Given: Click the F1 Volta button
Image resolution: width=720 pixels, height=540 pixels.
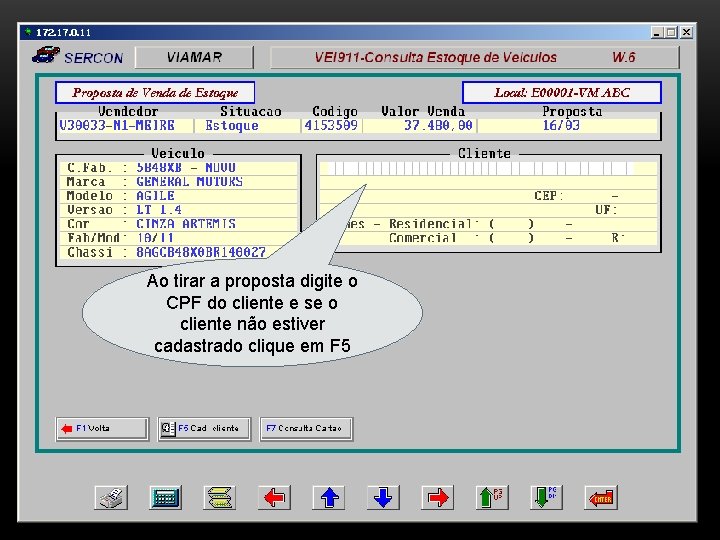Looking at the screenshot, I should point(102,429).
